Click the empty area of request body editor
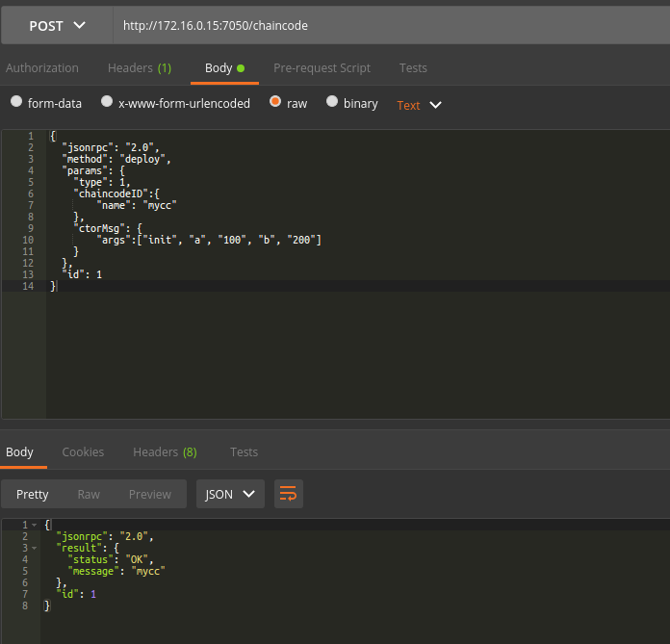 coord(358,354)
